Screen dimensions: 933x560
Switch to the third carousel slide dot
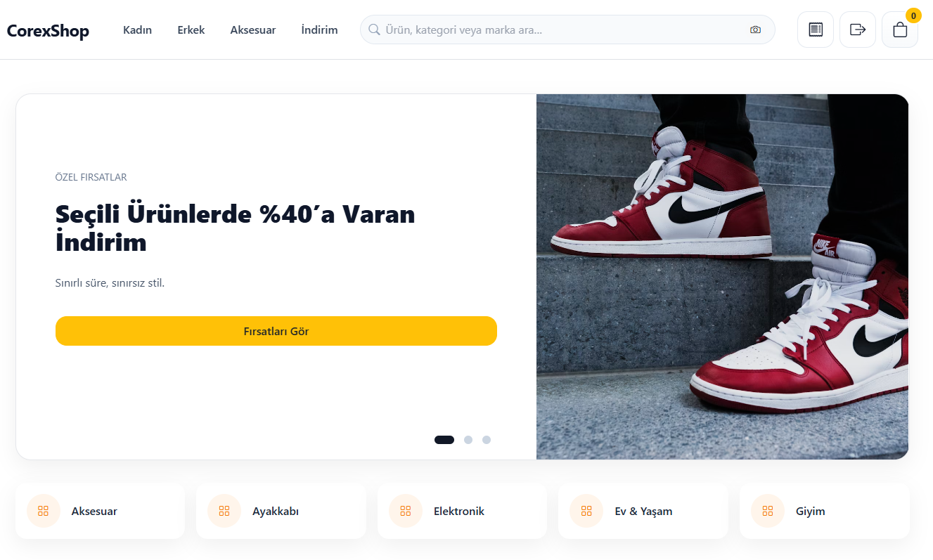[x=487, y=440]
